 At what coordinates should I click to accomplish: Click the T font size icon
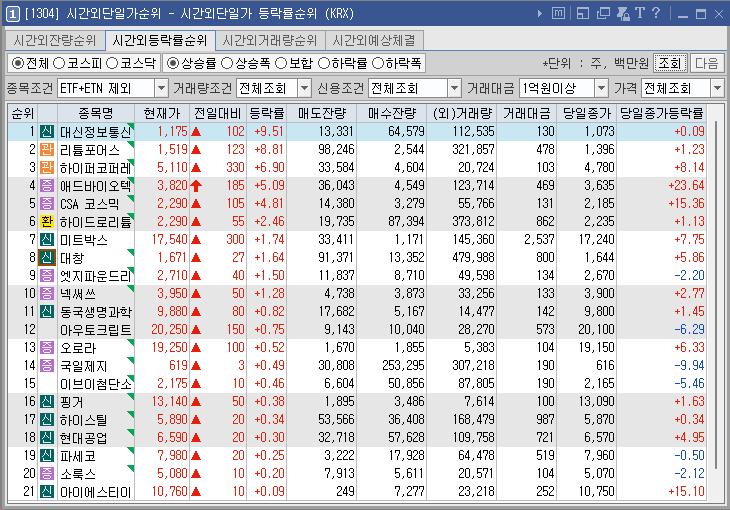pyautogui.click(x=640, y=13)
